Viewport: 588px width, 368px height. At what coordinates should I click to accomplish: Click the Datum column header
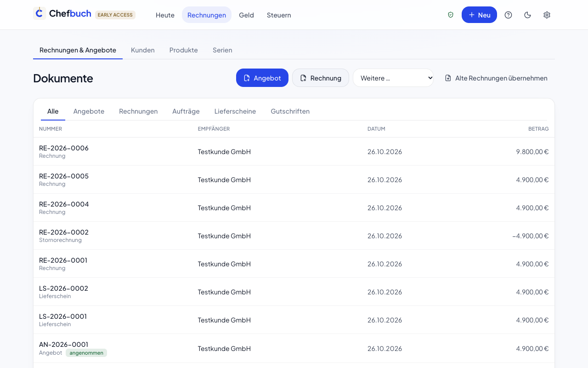(x=376, y=129)
